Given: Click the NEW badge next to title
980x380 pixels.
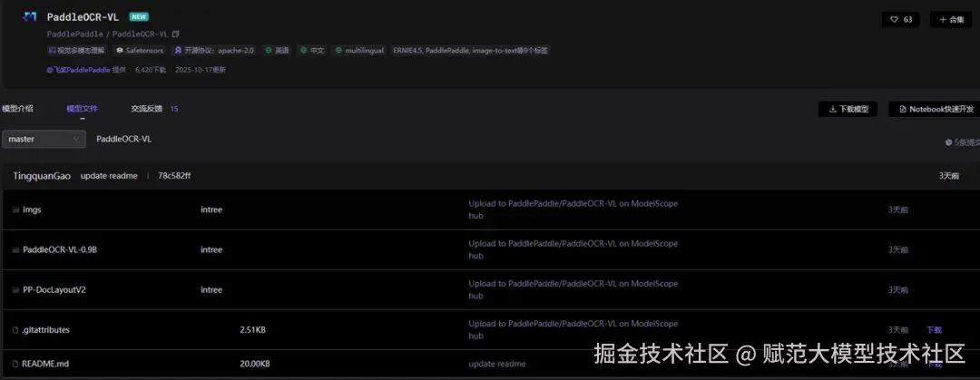Looking at the screenshot, I should [x=139, y=17].
